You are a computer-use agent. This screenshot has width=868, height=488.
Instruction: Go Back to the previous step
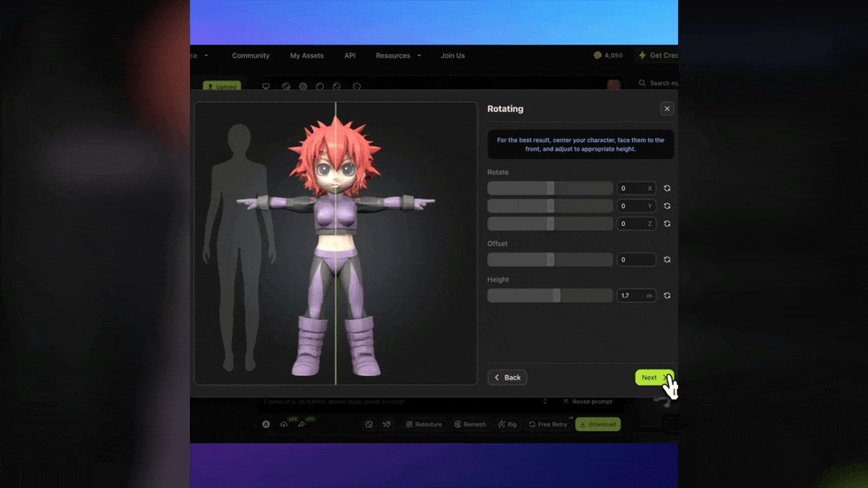tap(507, 378)
